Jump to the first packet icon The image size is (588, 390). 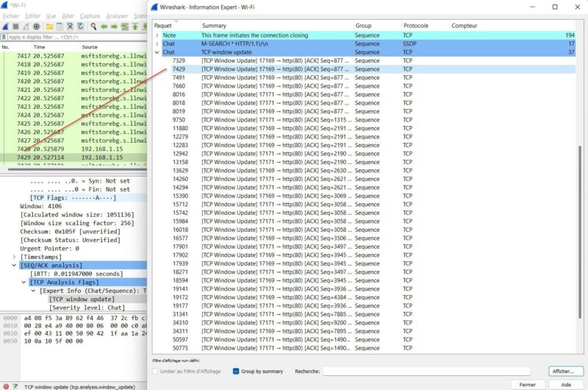coord(135,26)
